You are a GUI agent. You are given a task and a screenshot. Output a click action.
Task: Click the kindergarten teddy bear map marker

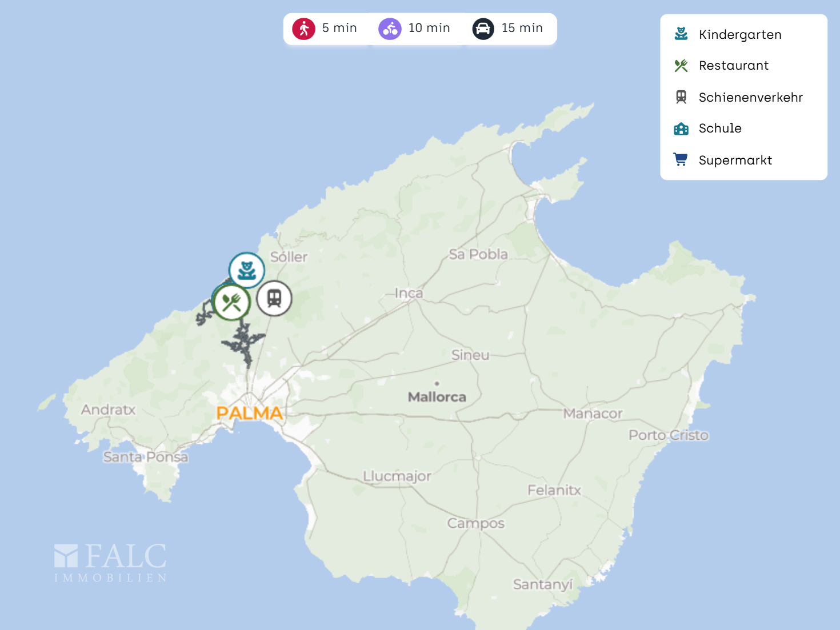246,270
